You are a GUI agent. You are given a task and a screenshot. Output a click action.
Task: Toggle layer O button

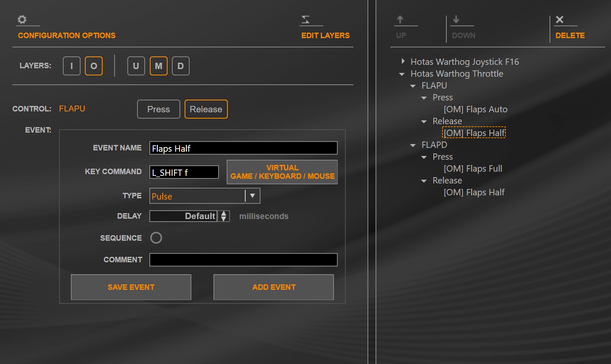[94, 66]
